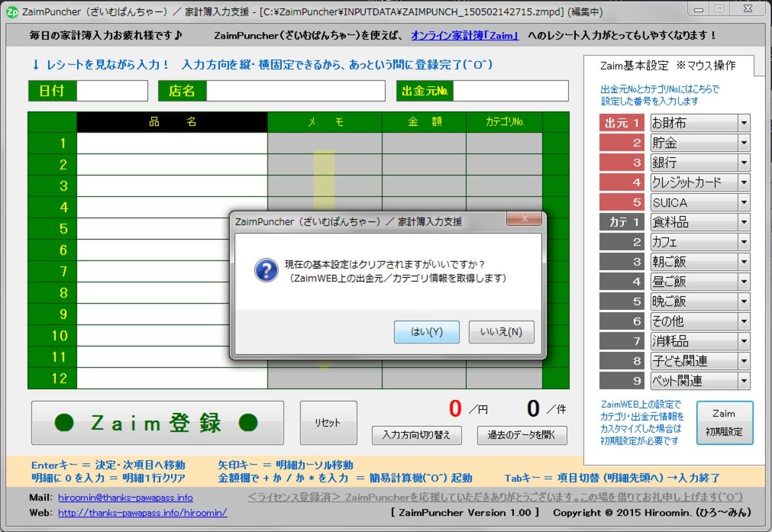Click the はい(Y) button in the dialog

[x=427, y=332]
